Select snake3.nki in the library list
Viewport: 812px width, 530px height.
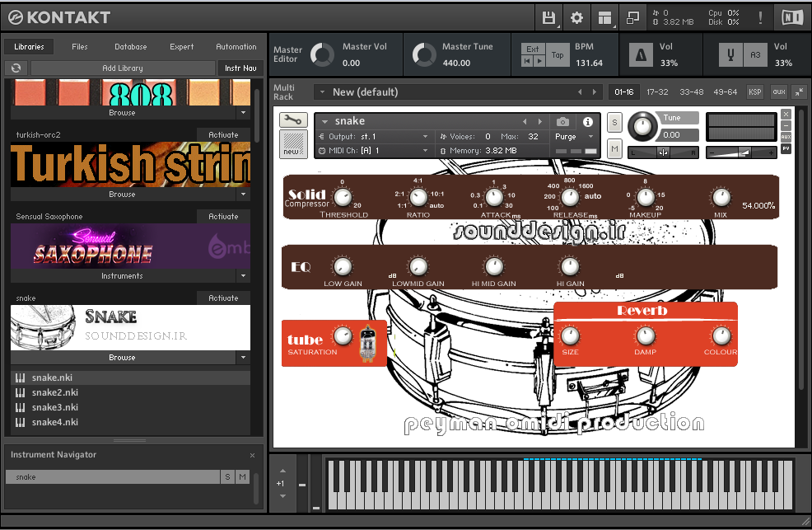(130, 407)
